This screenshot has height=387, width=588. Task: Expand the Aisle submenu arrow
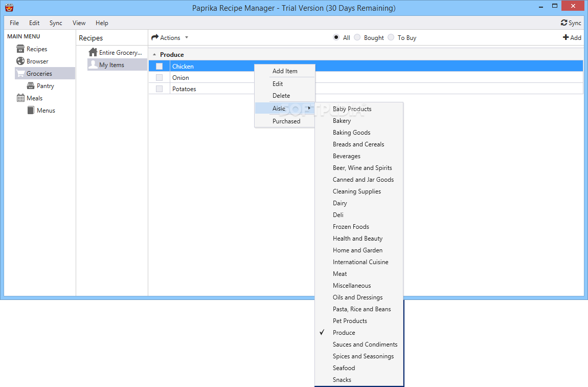coord(309,109)
